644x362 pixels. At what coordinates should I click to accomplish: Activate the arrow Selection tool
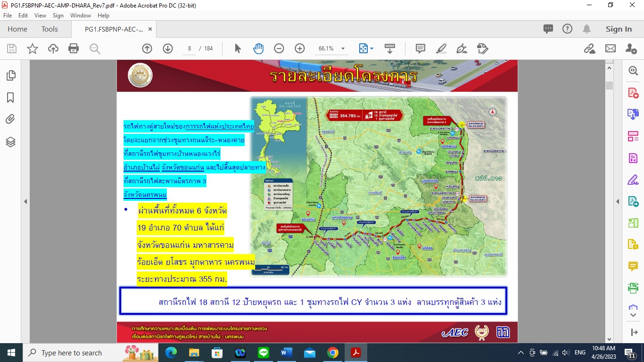tap(238, 49)
